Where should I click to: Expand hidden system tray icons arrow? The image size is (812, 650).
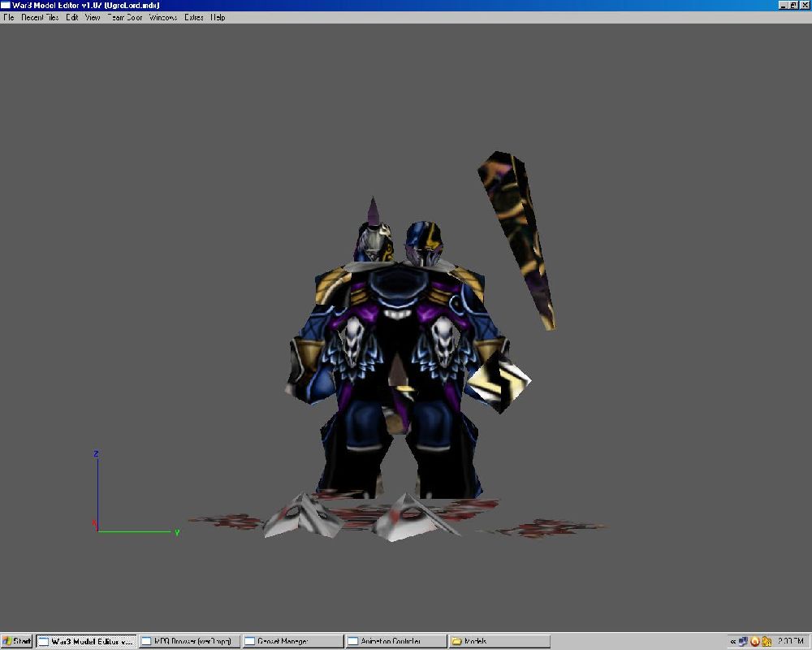click(732, 642)
